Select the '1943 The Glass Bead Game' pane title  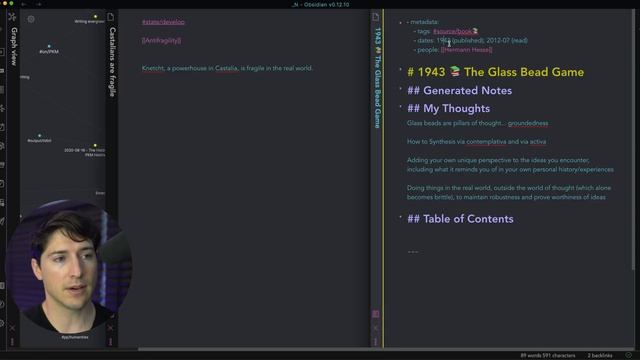378,78
